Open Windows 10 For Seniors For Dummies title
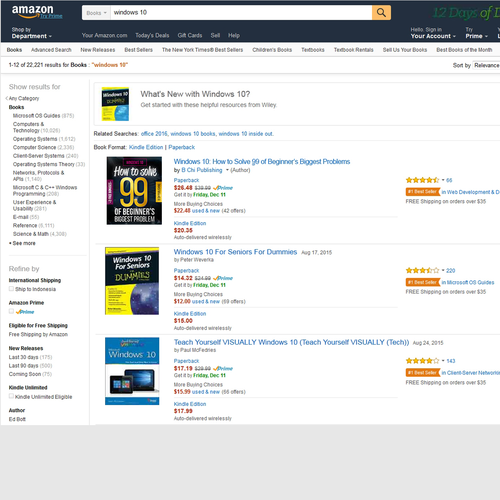This screenshot has height=500, width=500. [235, 252]
